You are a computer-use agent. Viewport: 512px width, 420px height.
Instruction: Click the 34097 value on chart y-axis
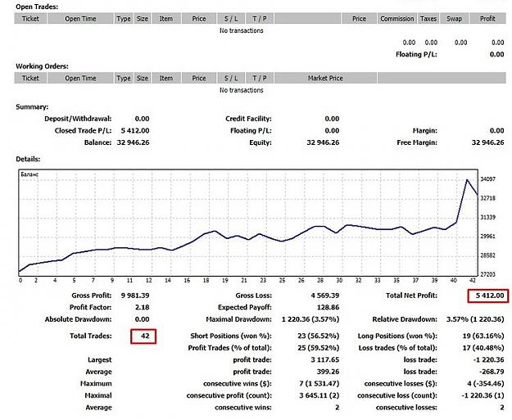click(488, 179)
